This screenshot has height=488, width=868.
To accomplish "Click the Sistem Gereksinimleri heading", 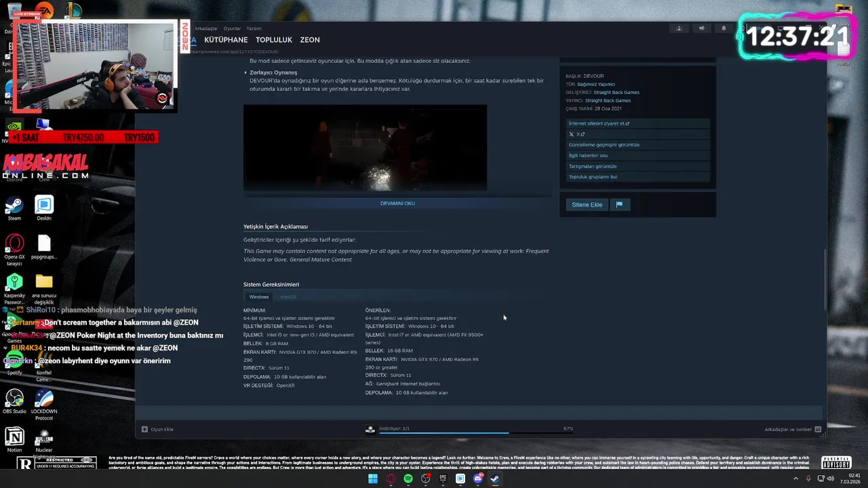I will (271, 284).
